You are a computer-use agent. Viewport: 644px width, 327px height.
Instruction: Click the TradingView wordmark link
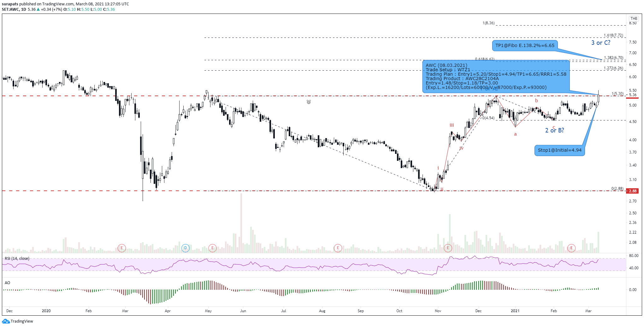tap(22, 321)
